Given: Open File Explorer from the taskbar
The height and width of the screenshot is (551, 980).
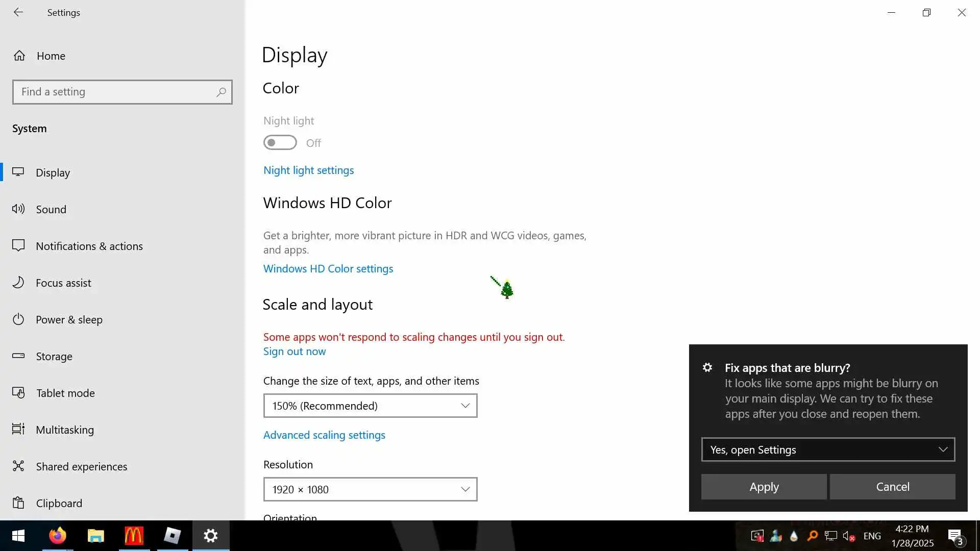Looking at the screenshot, I should 95,536.
